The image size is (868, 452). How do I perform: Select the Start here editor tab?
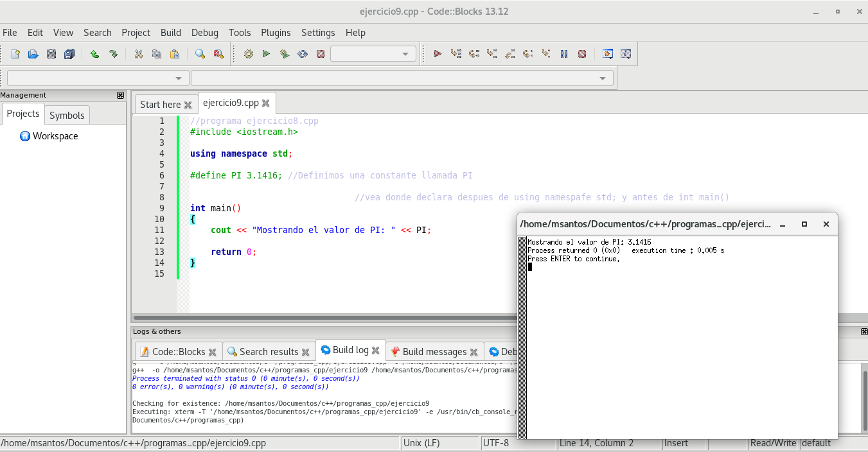(x=160, y=104)
